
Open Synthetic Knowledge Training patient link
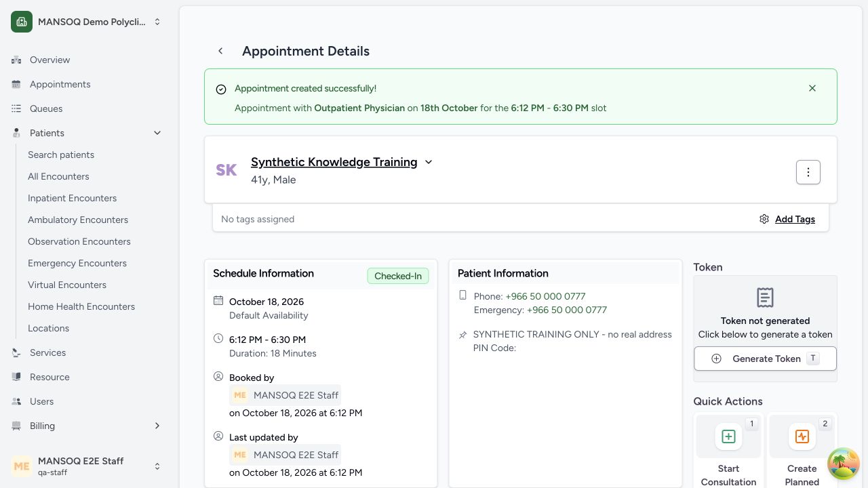click(x=334, y=162)
